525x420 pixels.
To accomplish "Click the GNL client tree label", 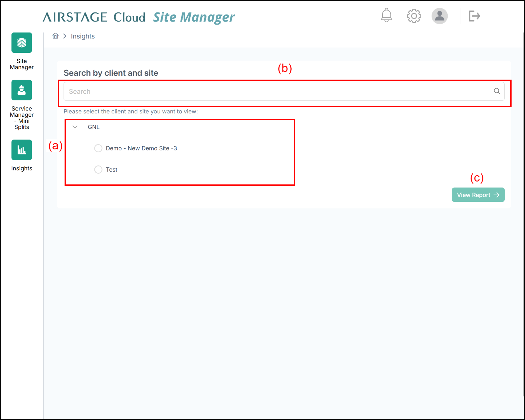I will click(94, 127).
